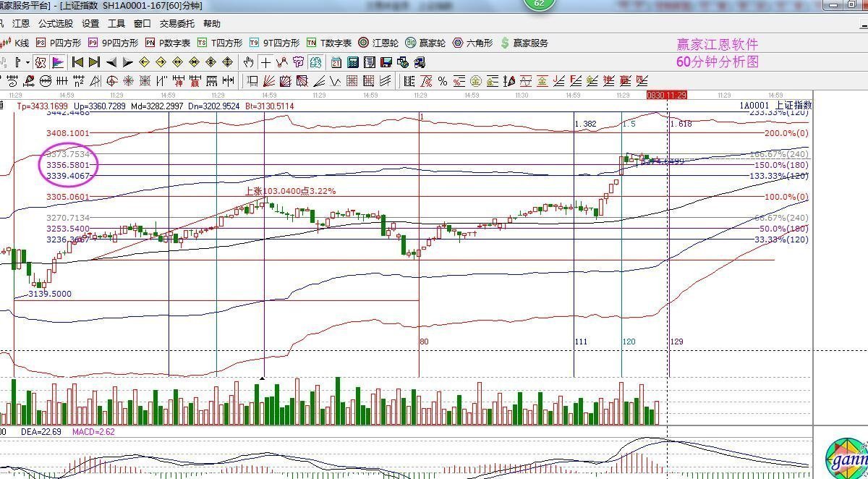Screen dimensions: 868x479
Task: Open the T四方形 tool
Action: (x=220, y=43)
